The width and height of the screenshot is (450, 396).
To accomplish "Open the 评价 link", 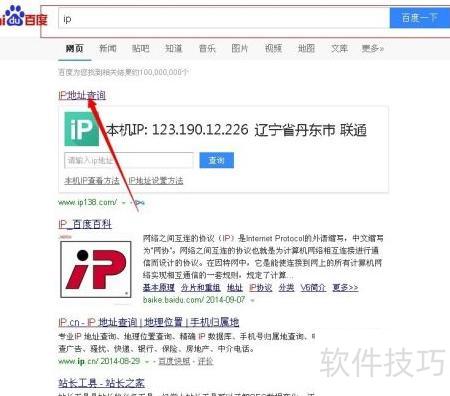I will [205, 361].
